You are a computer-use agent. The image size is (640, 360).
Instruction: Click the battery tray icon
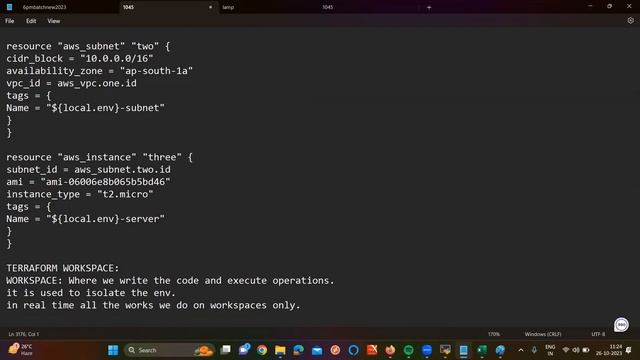click(586, 350)
